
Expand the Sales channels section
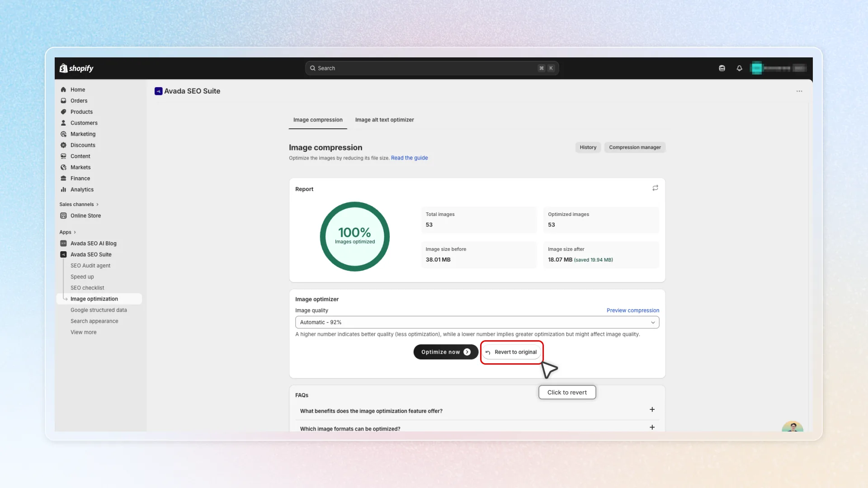click(79, 205)
